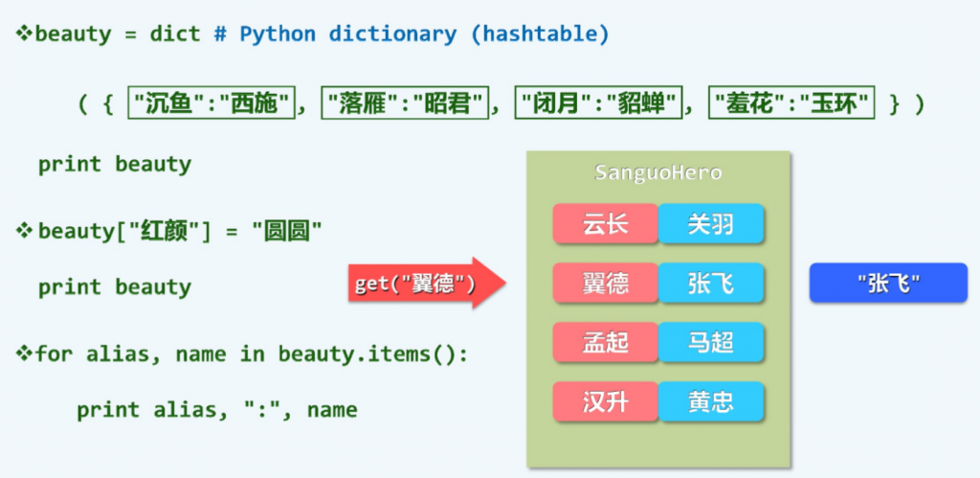Click the red 汉升 key box
The image size is (980, 478).
pos(605,401)
